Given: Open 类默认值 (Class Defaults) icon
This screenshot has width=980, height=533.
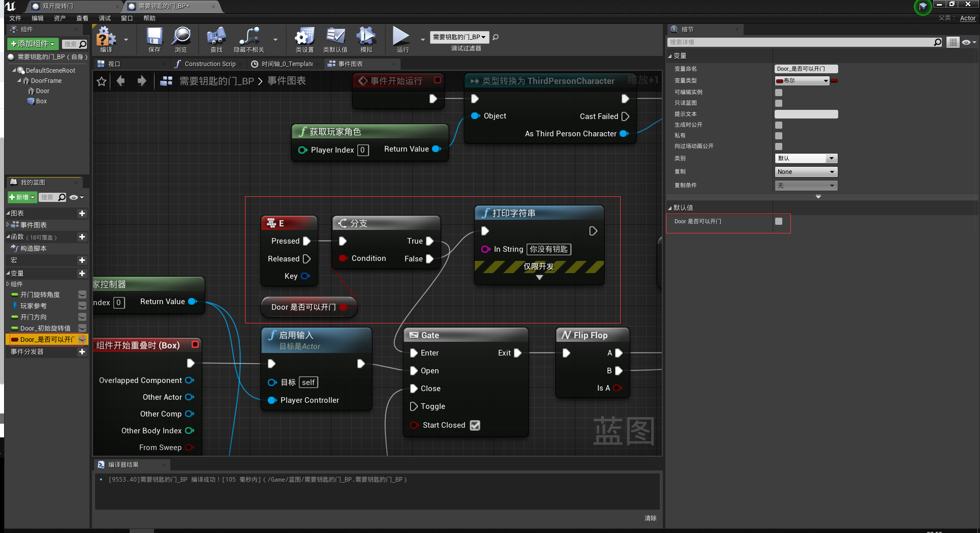Looking at the screenshot, I should 335,40.
